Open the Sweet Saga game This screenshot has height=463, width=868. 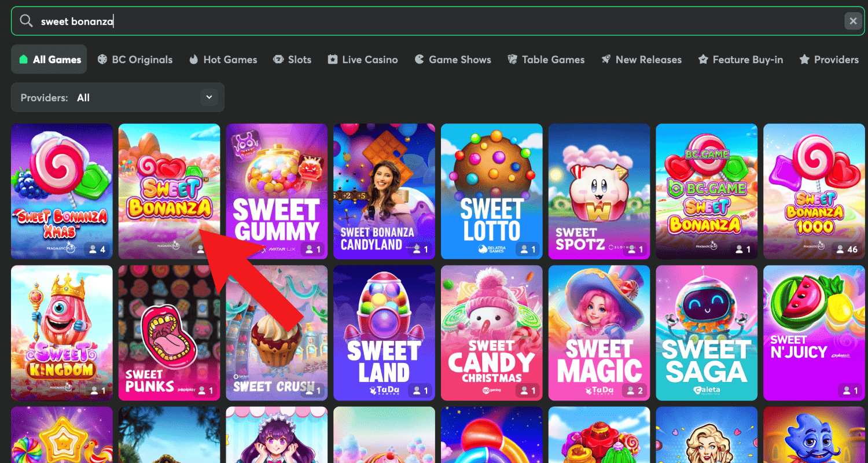[x=707, y=333]
